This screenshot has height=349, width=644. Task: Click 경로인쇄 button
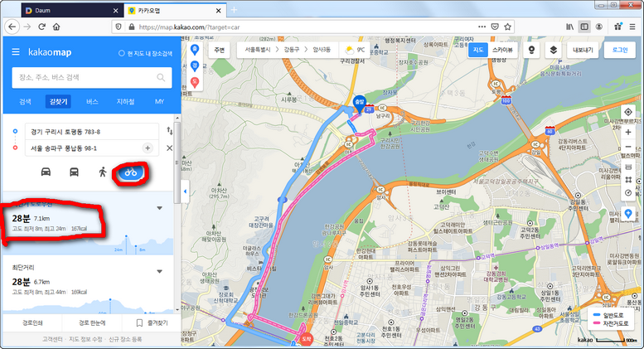pyautogui.click(x=32, y=323)
